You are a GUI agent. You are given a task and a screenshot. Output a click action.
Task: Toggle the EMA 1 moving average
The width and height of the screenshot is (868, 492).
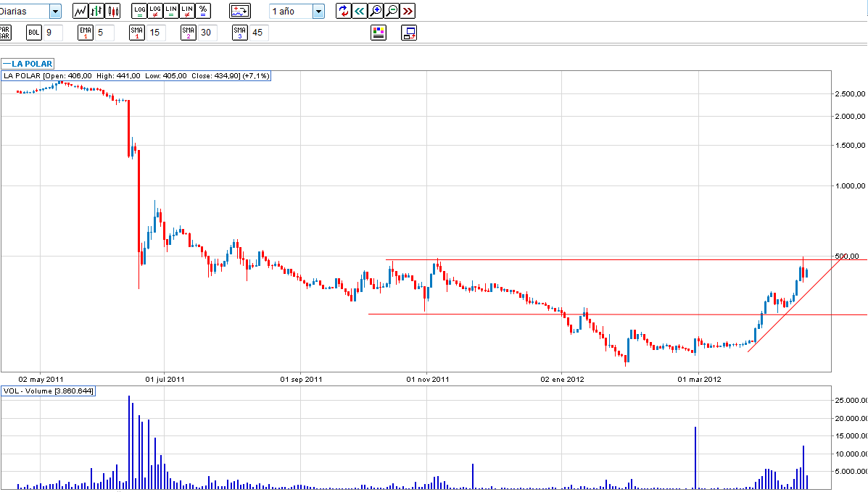[x=85, y=33]
